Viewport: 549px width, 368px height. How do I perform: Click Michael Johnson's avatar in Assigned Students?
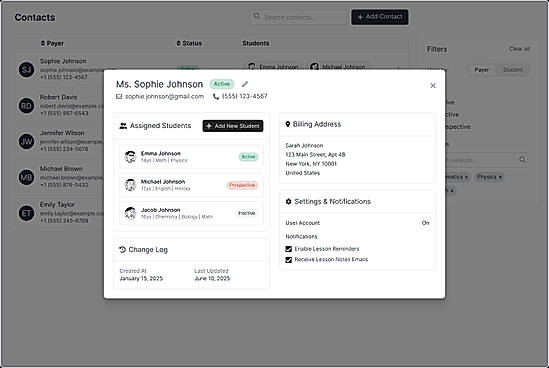click(131, 185)
